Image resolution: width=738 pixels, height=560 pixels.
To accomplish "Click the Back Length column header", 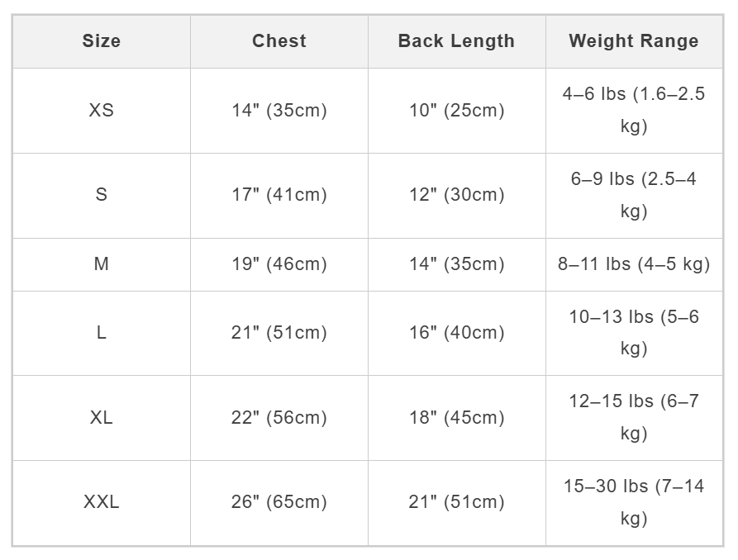I will click(456, 41).
